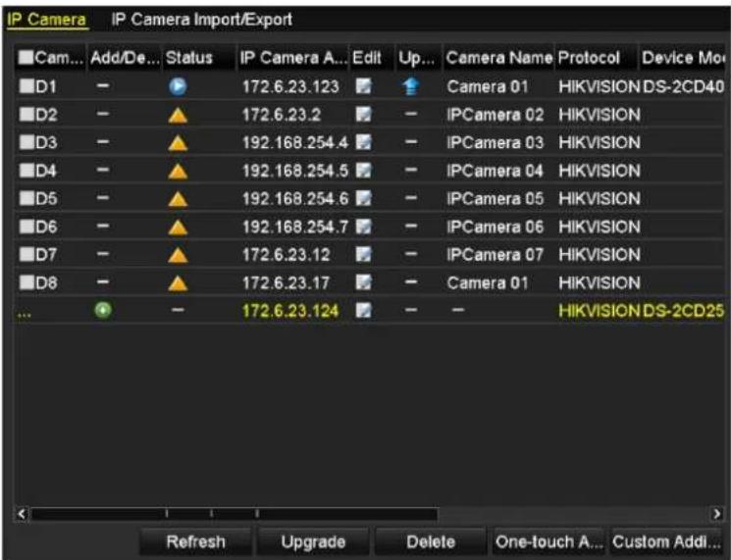Check the box for camera D8

coord(26,281)
